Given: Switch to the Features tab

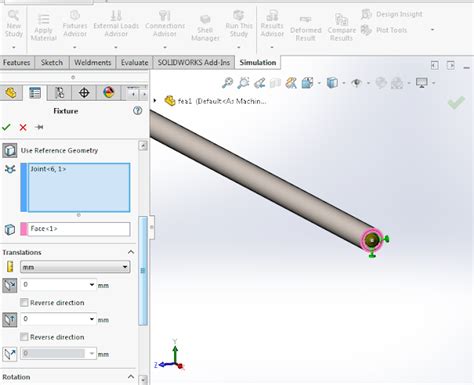Looking at the screenshot, I should click(17, 62).
